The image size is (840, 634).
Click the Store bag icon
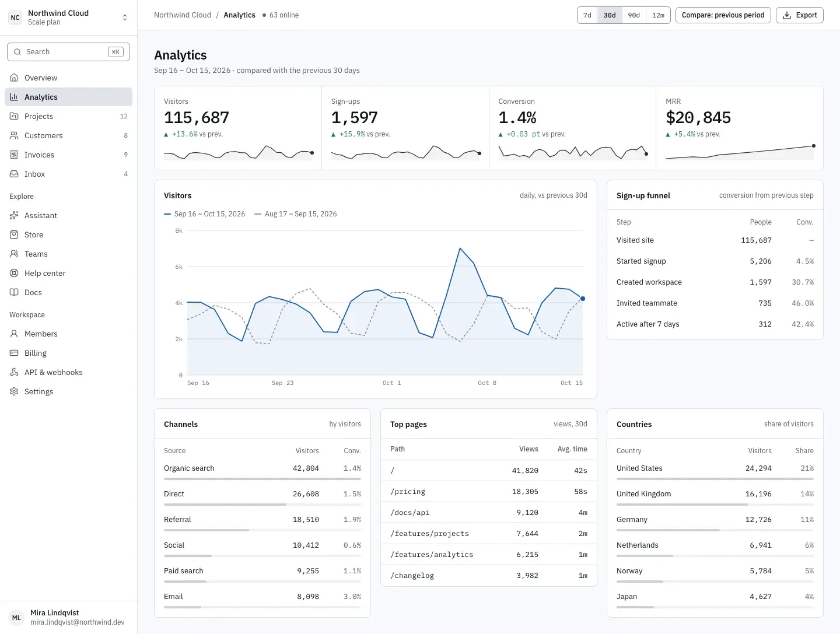14,234
